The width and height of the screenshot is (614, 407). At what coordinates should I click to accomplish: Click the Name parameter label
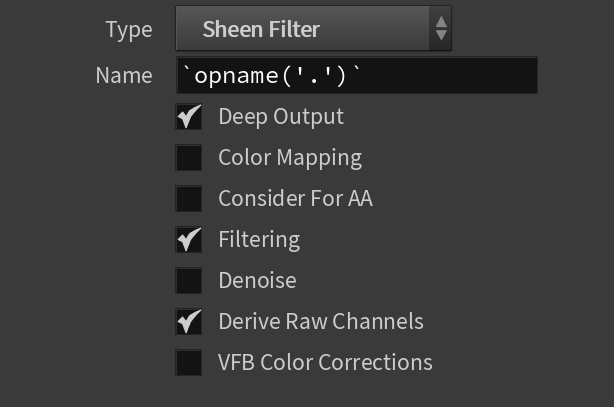[124, 75]
